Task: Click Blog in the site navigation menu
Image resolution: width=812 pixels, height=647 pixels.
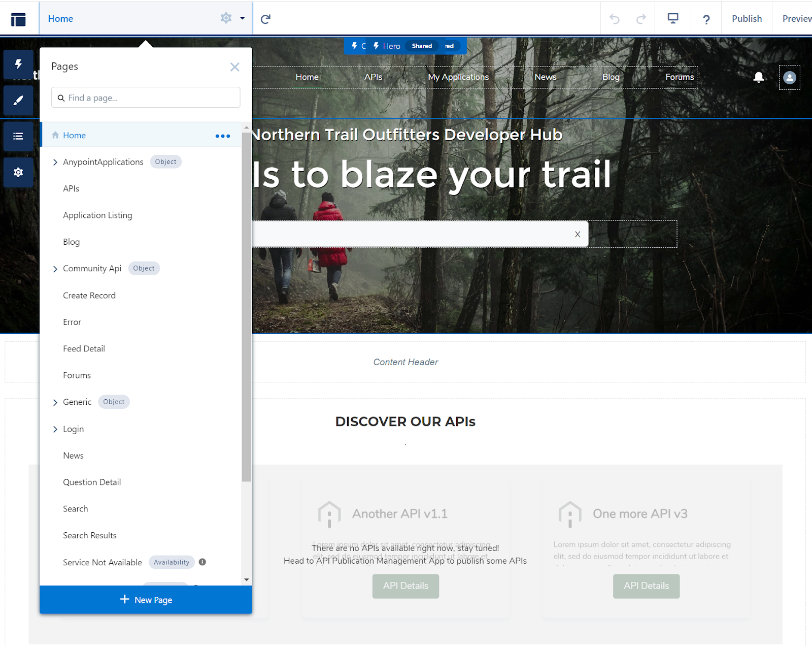Action: pos(611,77)
